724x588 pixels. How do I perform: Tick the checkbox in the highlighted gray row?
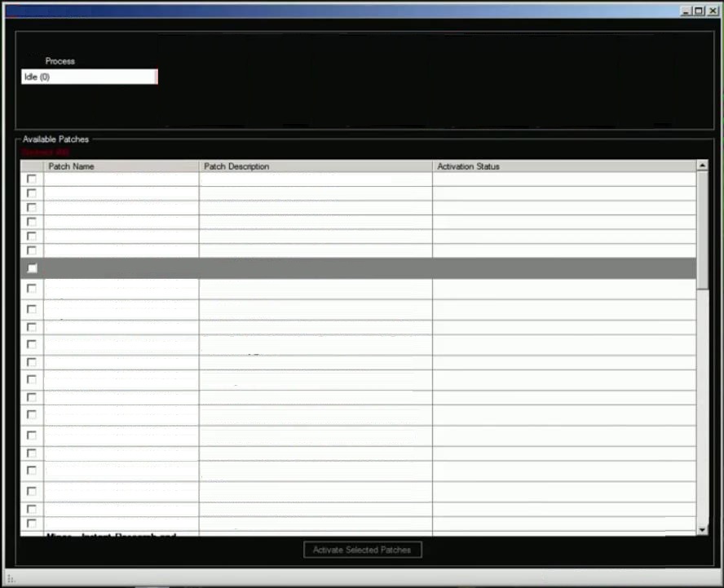(x=32, y=268)
